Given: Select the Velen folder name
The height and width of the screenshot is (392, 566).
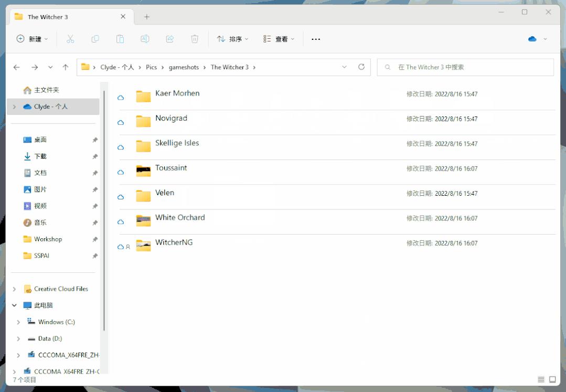Looking at the screenshot, I should point(165,193).
